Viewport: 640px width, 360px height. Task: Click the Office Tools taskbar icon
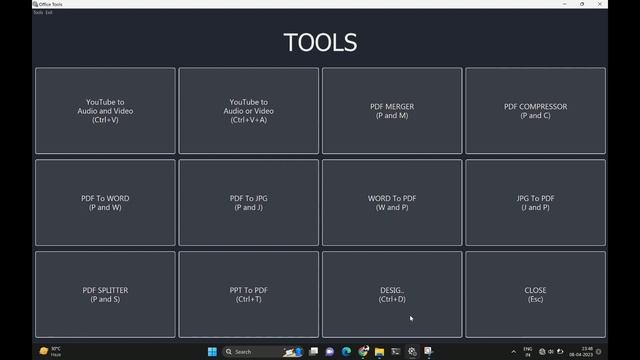click(429, 351)
